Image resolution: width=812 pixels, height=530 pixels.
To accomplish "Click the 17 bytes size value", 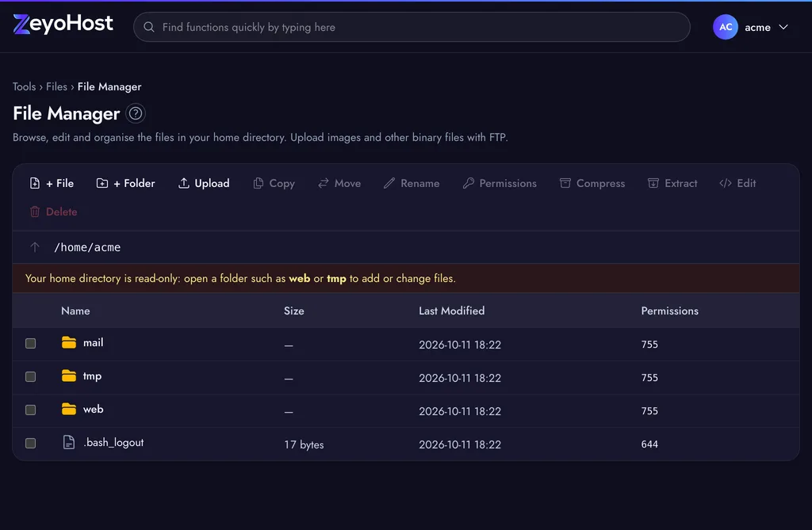I will click(304, 444).
